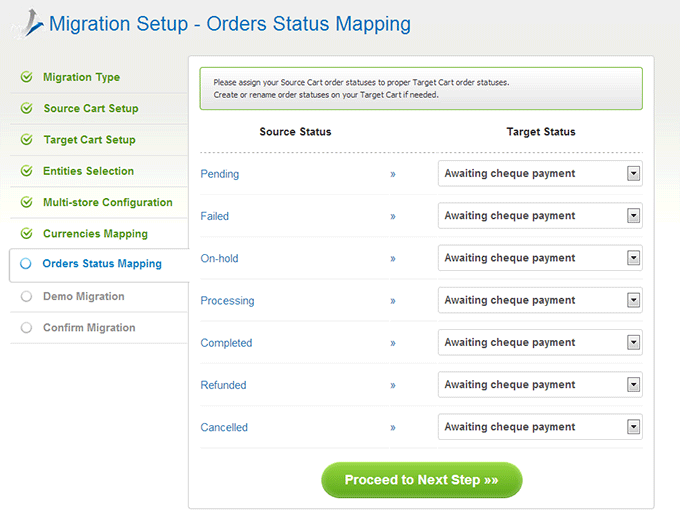Image resolution: width=680 pixels, height=528 pixels.
Task: Open the Cancelled target status dropdown
Action: tap(540, 427)
